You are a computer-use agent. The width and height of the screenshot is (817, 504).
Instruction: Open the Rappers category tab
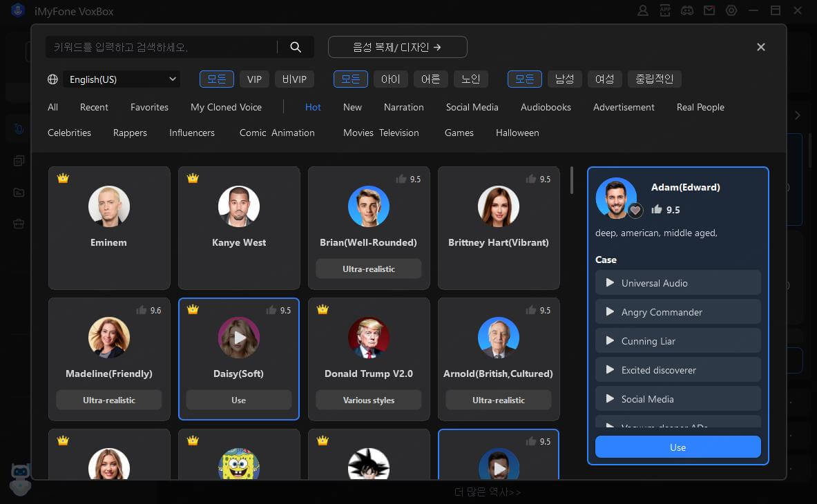pos(130,133)
